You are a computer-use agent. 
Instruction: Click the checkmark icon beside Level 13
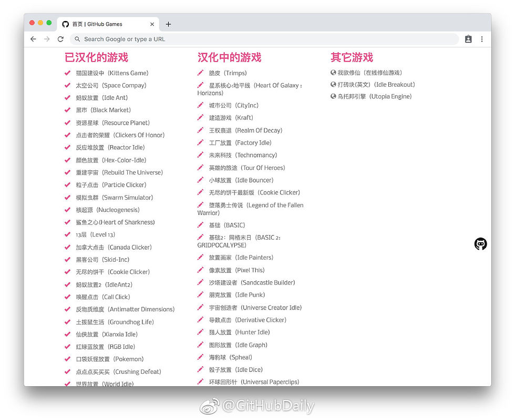(x=68, y=234)
